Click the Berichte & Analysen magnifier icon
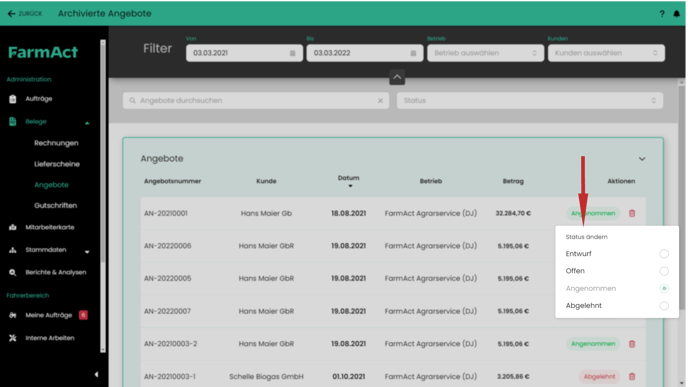Viewport: 688px width, 387px height. (13, 272)
